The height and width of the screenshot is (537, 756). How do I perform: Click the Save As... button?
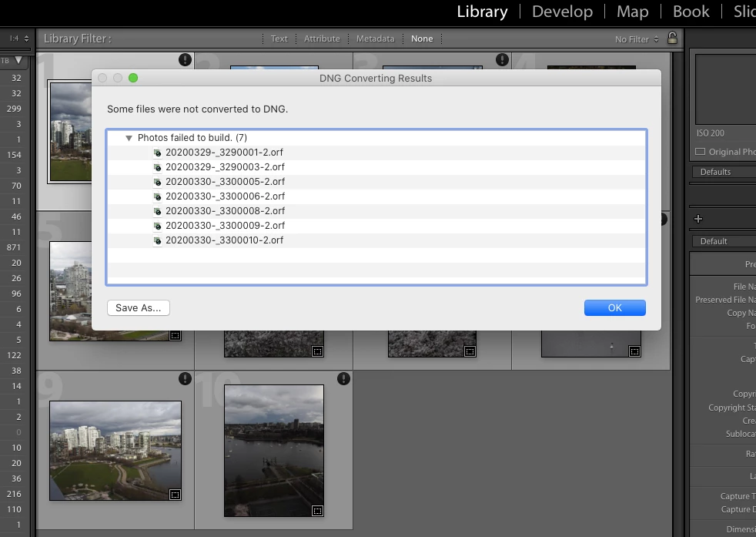tap(139, 308)
